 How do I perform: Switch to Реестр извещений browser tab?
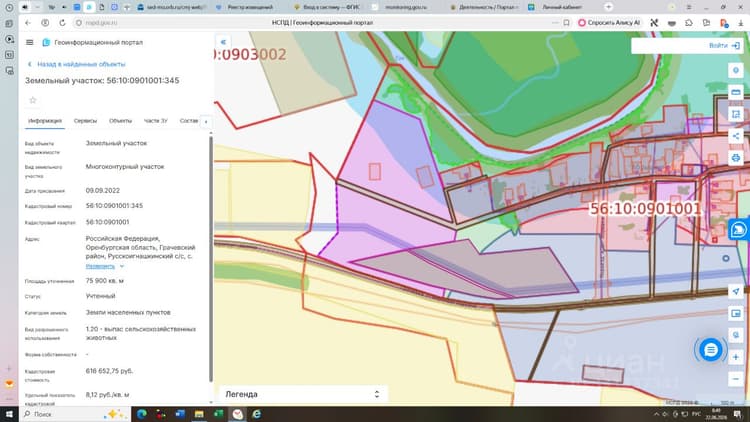(250, 7)
